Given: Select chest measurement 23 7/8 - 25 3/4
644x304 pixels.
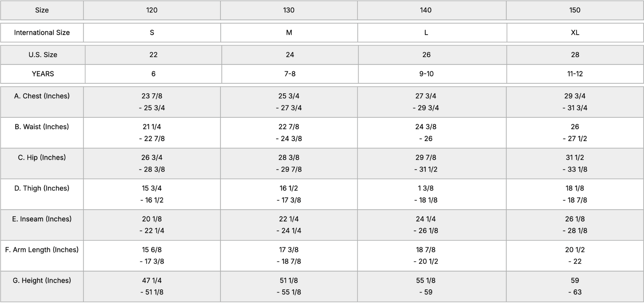Looking at the screenshot, I should pos(152,102).
